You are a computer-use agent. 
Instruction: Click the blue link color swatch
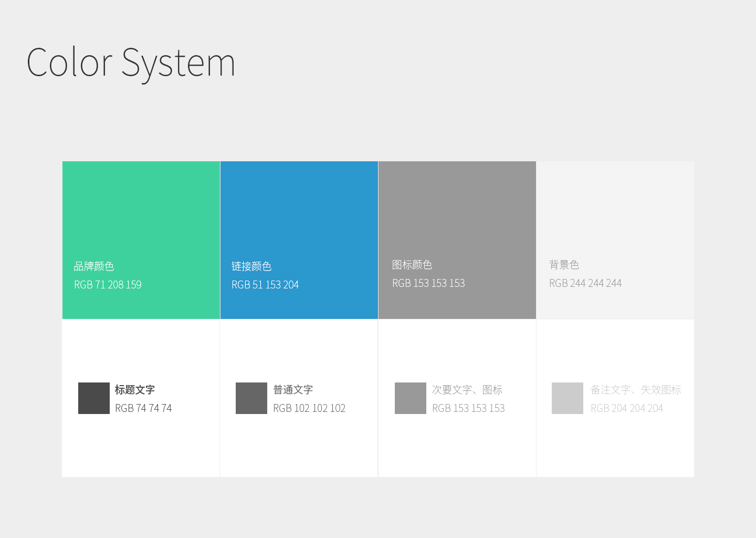pyautogui.click(x=299, y=240)
